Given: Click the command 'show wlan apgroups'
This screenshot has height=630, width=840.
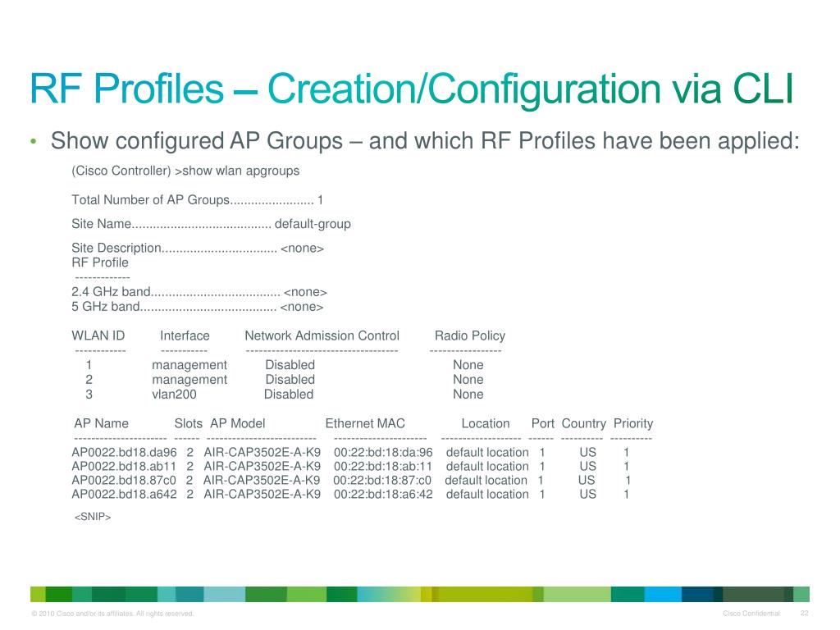Looking at the screenshot, I should point(240,171).
